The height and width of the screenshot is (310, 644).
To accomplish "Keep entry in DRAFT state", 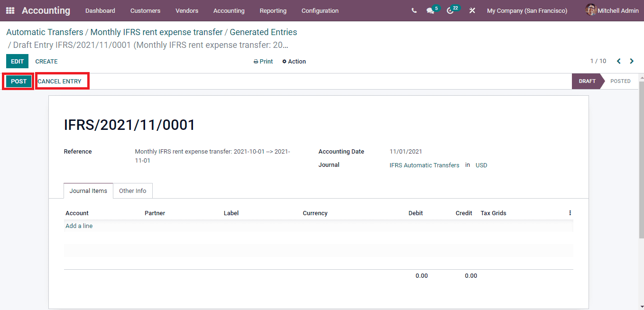I will coord(586,81).
